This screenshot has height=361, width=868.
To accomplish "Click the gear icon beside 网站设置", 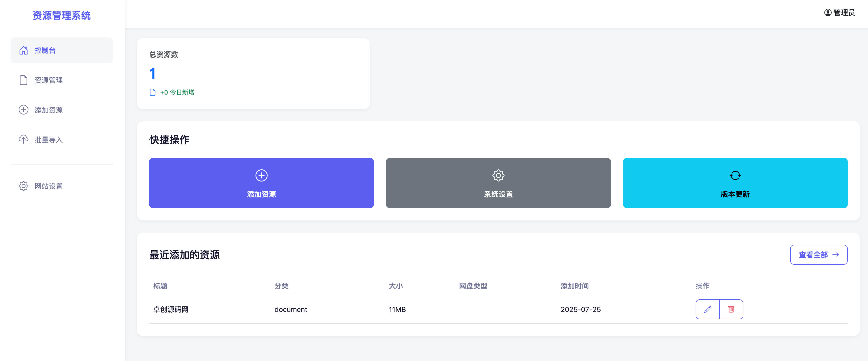I will [x=23, y=186].
